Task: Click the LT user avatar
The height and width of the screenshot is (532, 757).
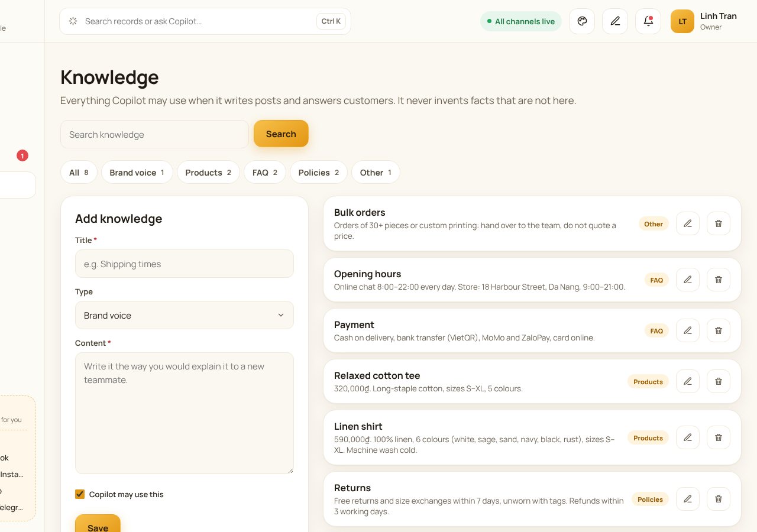Action: pos(682,21)
